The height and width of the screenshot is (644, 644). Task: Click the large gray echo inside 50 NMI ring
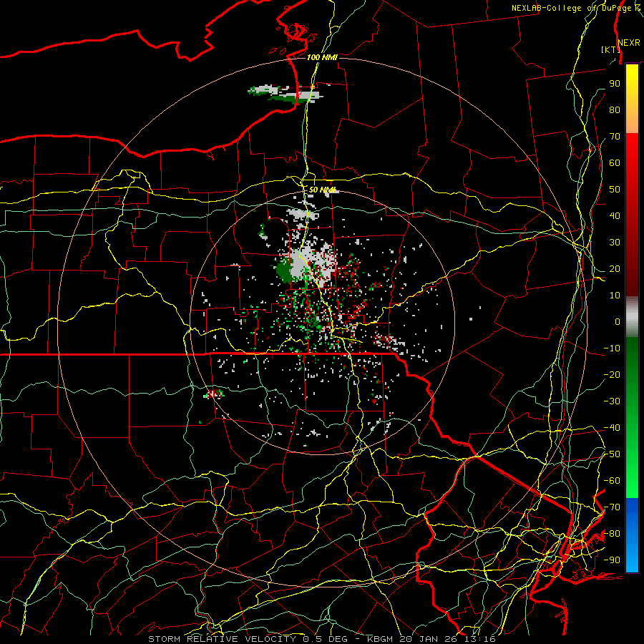point(312,263)
